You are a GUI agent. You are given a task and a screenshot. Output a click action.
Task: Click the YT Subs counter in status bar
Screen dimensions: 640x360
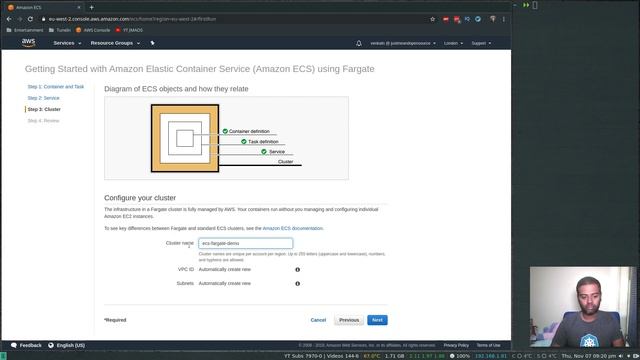tap(304, 356)
